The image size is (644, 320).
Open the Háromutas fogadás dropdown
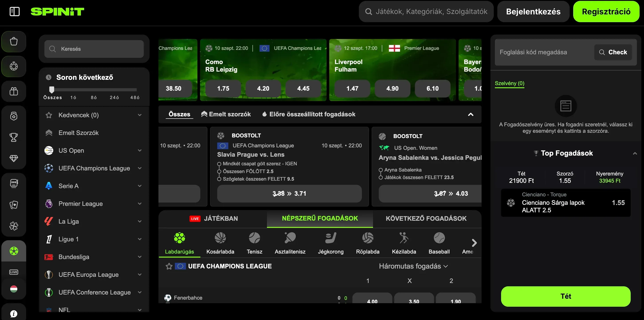413,266
